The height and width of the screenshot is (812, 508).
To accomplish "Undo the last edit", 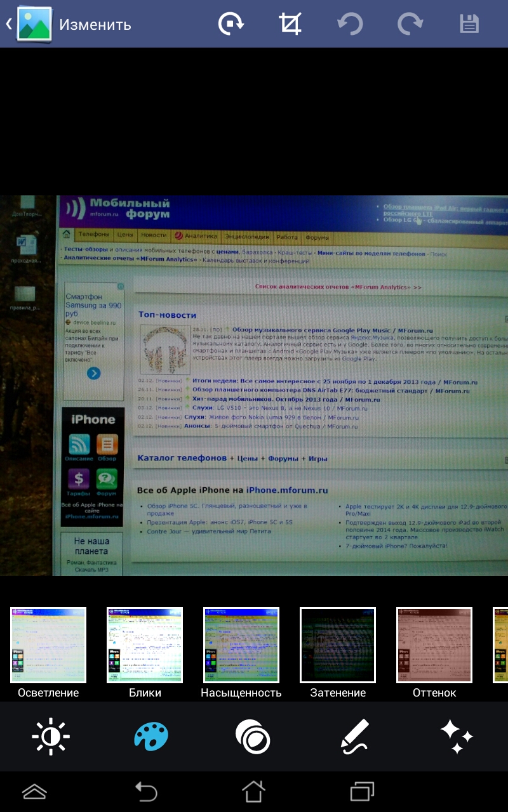I will point(350,24).
